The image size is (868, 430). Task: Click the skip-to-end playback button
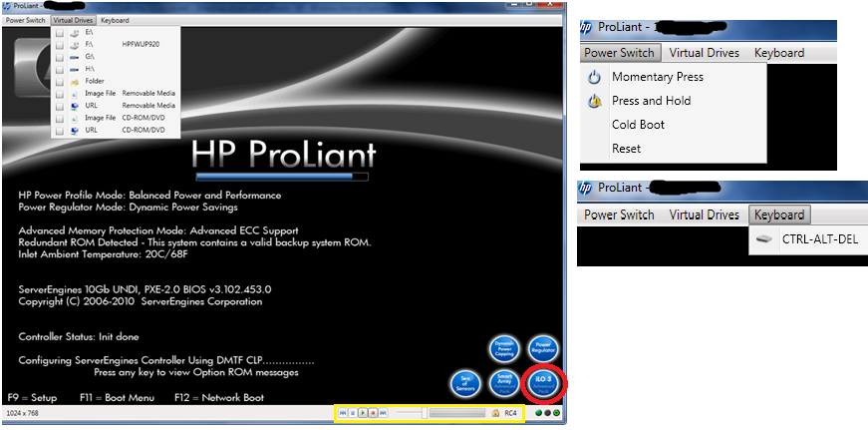click(x=383, y=413)
